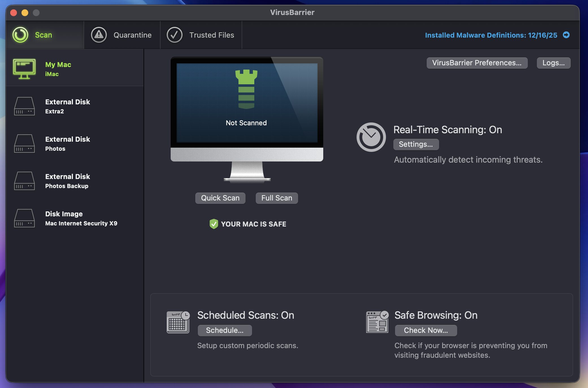This screenshot has height=388, width=588.
Task: Click the Photos Backup disk icon
Action: (x=24, y=181)
